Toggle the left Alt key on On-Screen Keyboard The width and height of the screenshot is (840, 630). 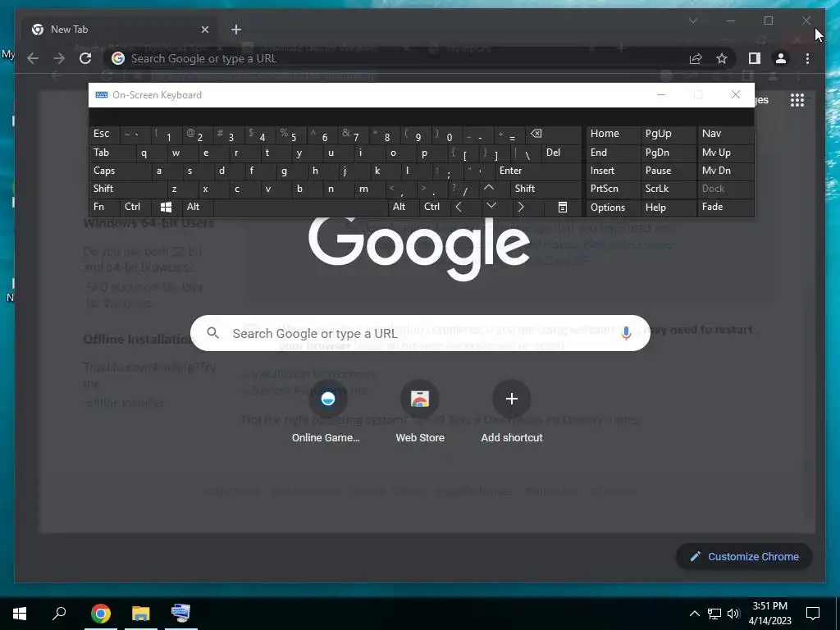(x=198, y=207)
